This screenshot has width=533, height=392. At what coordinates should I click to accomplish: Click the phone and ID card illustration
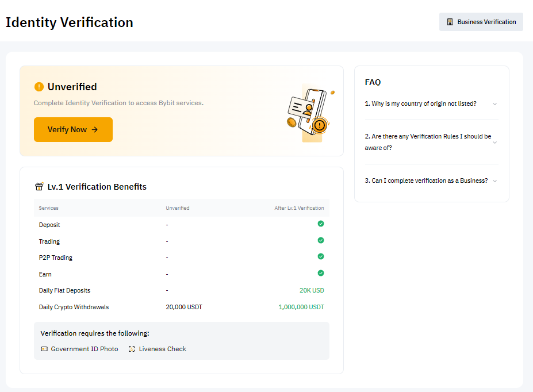(x=310, y=113)
